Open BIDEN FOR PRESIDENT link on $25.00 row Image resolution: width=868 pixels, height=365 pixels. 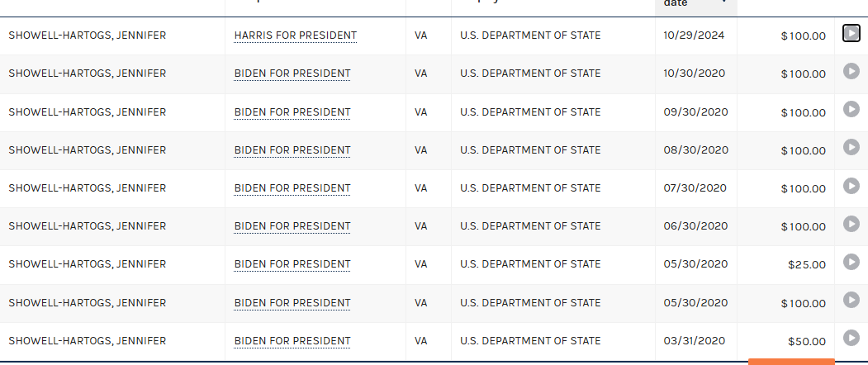point(292,265)
